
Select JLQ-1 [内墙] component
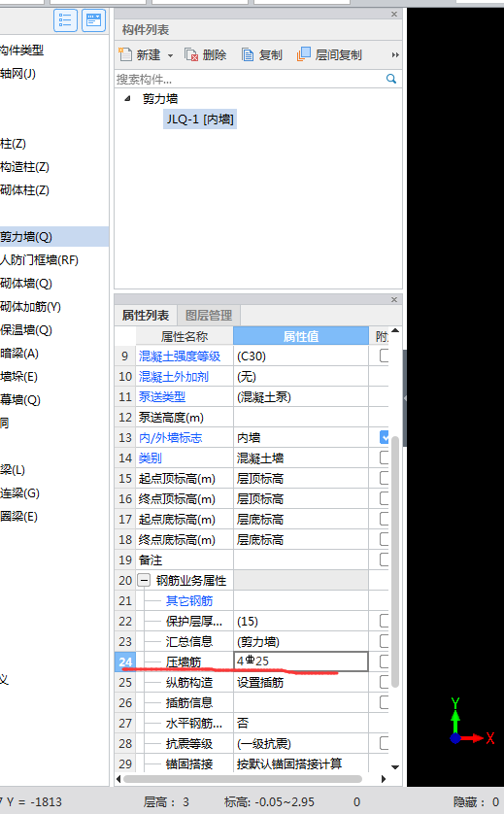click(200, 119)
